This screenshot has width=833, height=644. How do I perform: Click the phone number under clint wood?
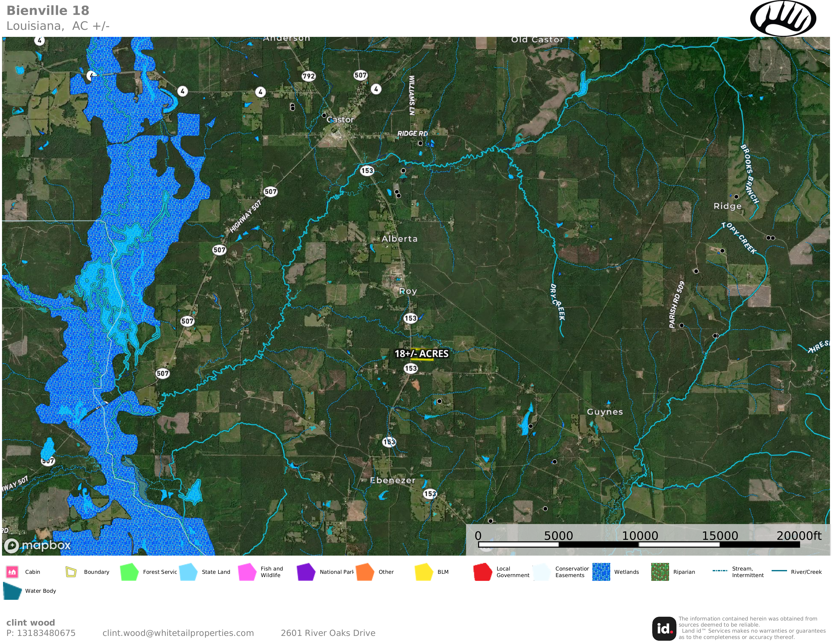click(x=41, y=633)
